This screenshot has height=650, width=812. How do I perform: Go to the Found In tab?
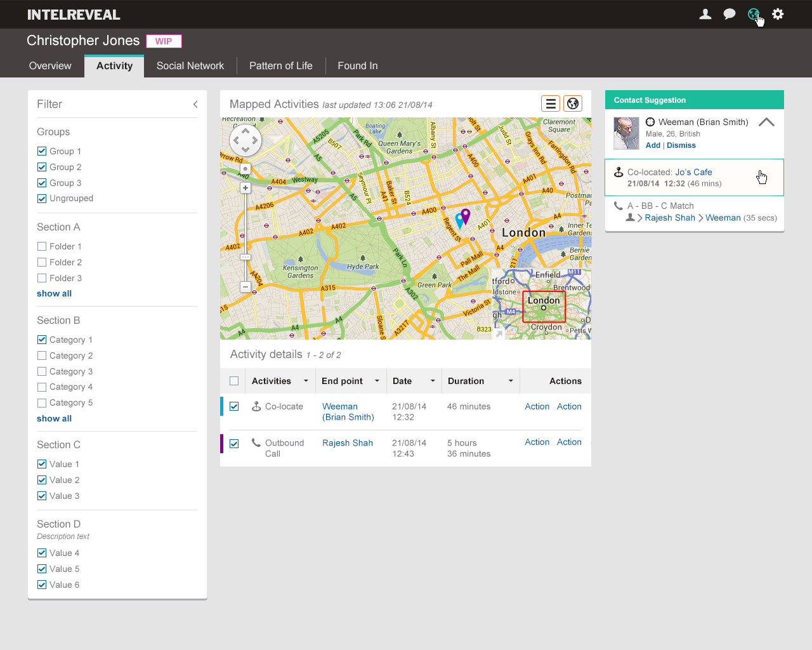(358, 66)
